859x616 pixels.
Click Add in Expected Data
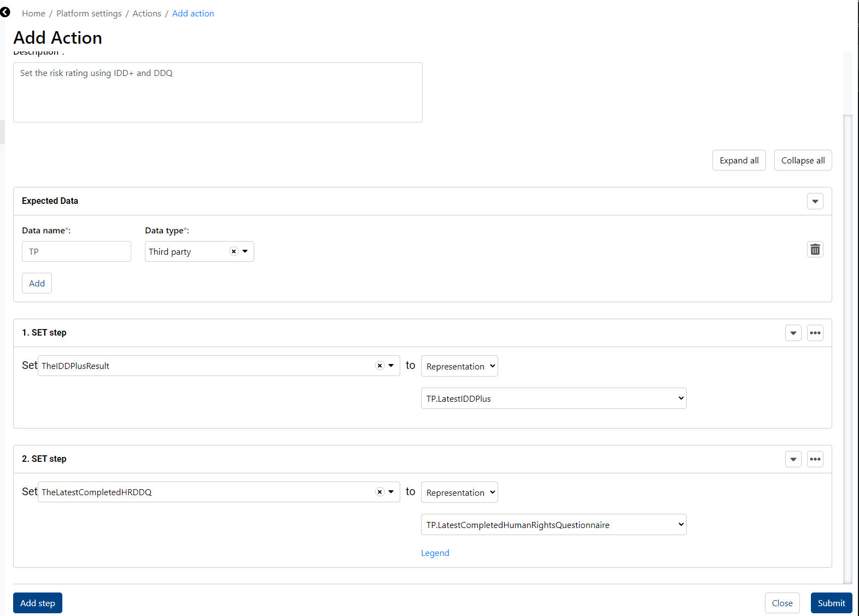pos(37,283)
